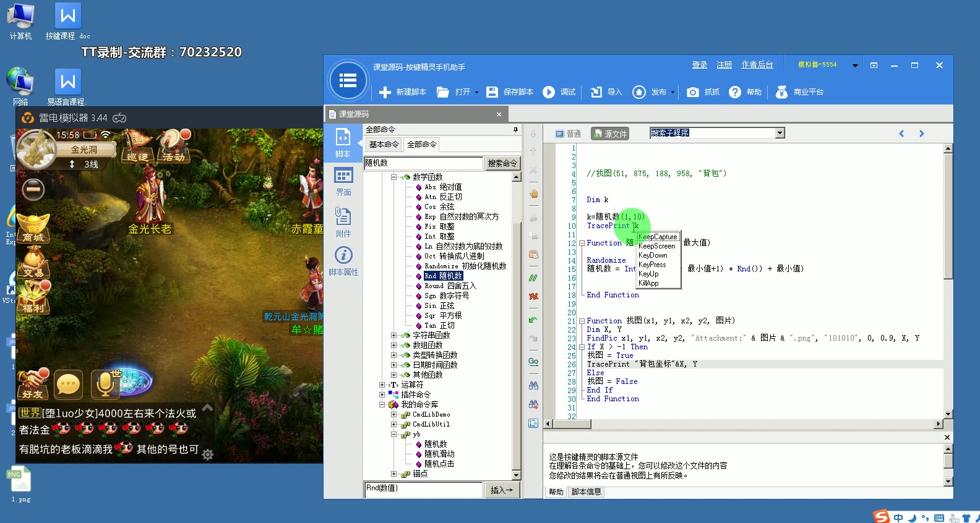Open 商城 shop in the game emulator
The width and height of the screenshot is (980, 523).
(33, 227)
